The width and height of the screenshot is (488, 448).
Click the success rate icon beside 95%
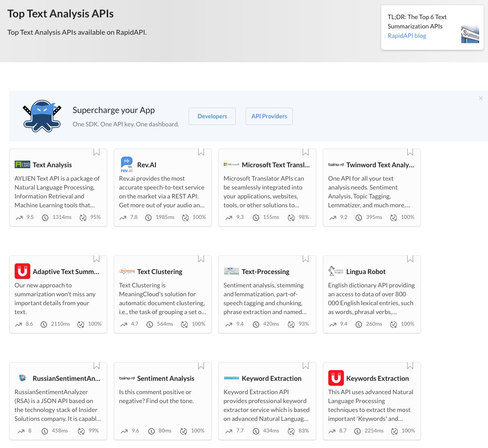pyautogui.click(x=83, y=218)
